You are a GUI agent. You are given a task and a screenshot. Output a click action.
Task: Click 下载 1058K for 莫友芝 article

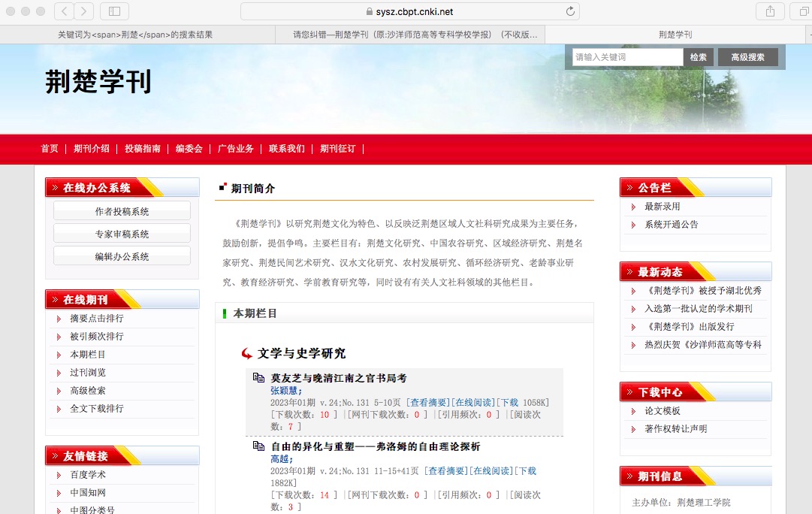pyautogui.click(x=523, y=403)
